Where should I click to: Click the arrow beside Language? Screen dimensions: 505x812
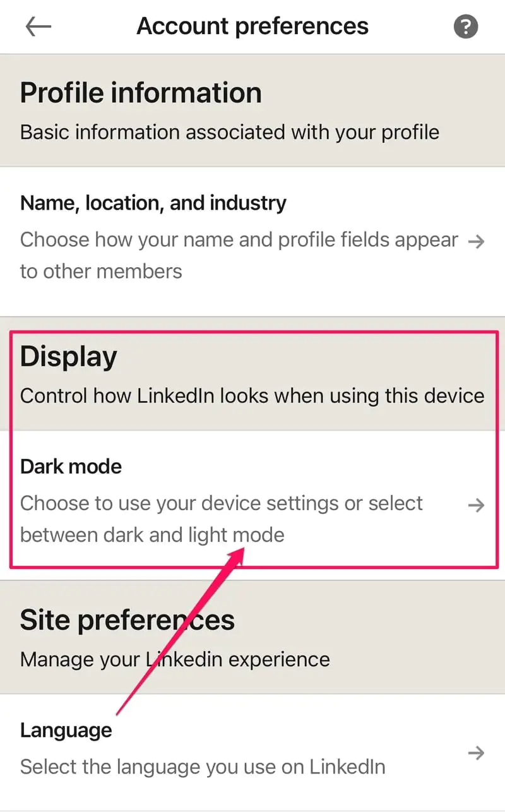[x=477, y=753]
